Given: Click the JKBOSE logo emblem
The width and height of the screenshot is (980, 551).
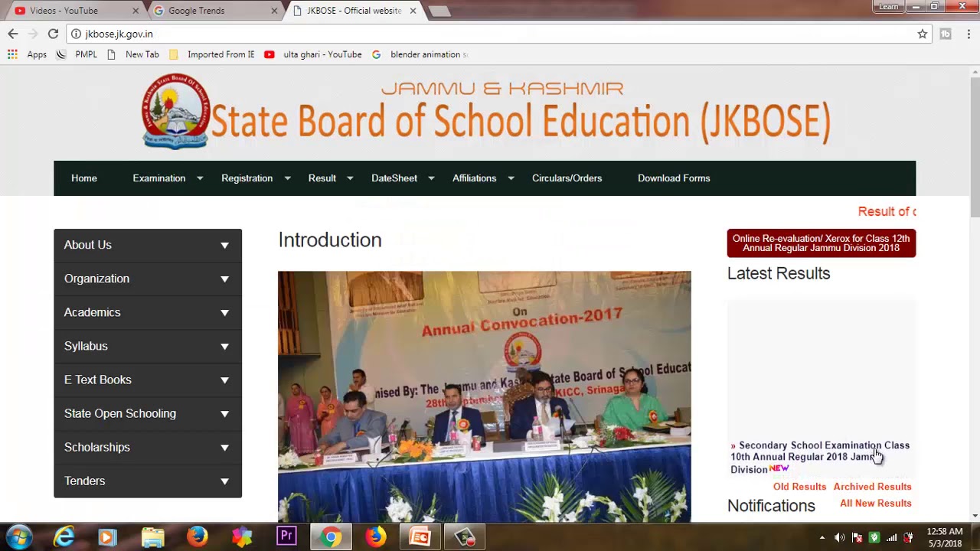Looking at the screenshot, I should (x=176, y=112).
